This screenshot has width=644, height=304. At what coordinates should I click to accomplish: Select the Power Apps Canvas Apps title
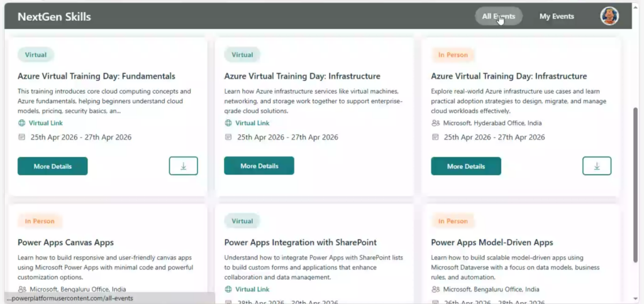(x=65, y=242)
